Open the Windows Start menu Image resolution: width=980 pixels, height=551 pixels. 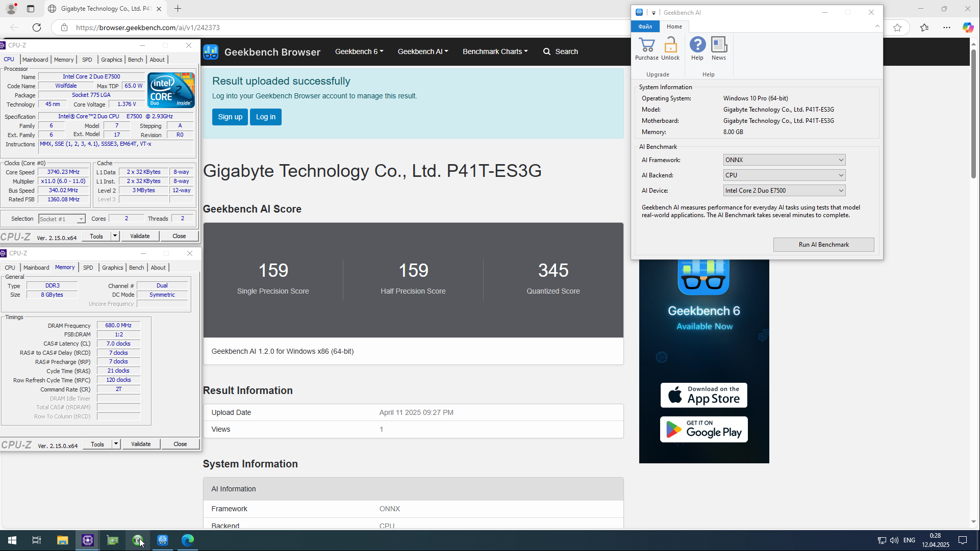coord(12,540)
